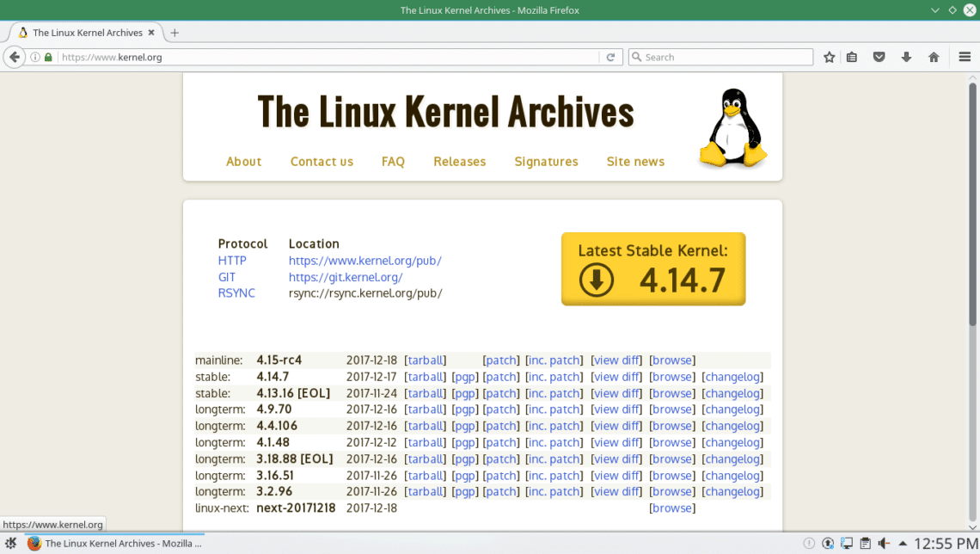Open the KDE application launcher
The image size is (980, 554).
[x=11, y=544]
